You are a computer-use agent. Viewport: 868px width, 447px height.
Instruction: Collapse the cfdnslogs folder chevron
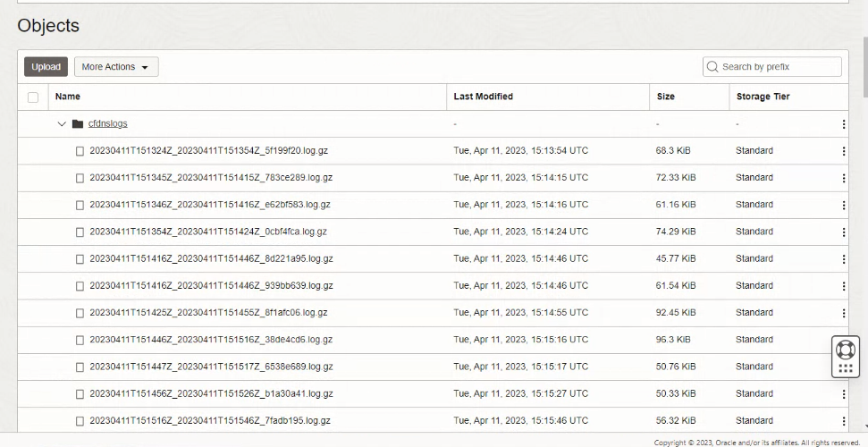tap(62, 124)
